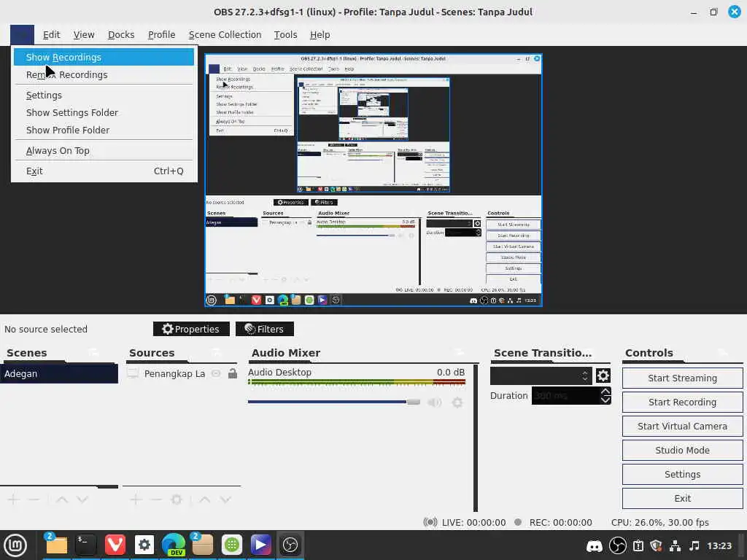The height and width of the screenshot is (560, 747).
Task: Click the preview canvas thumbnail
Action: point(373,180)
